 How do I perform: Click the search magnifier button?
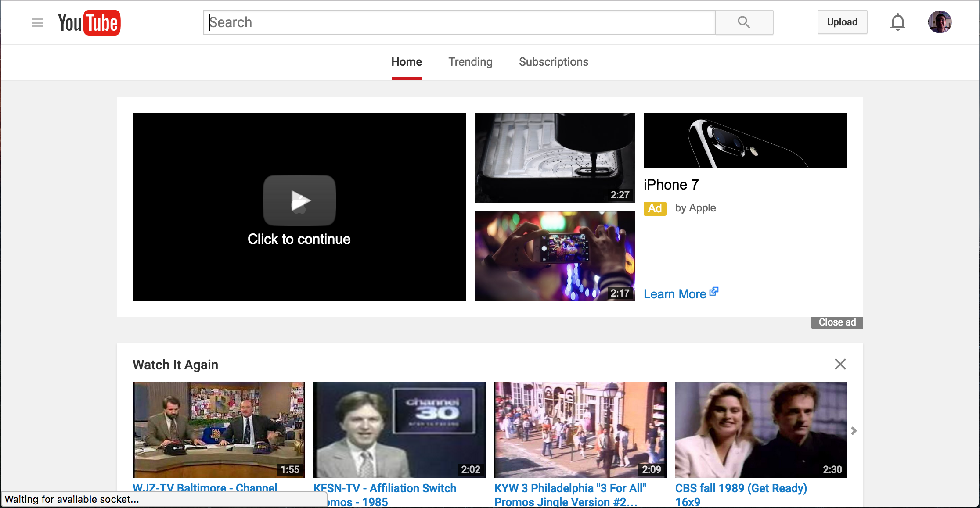click(744, 22)
